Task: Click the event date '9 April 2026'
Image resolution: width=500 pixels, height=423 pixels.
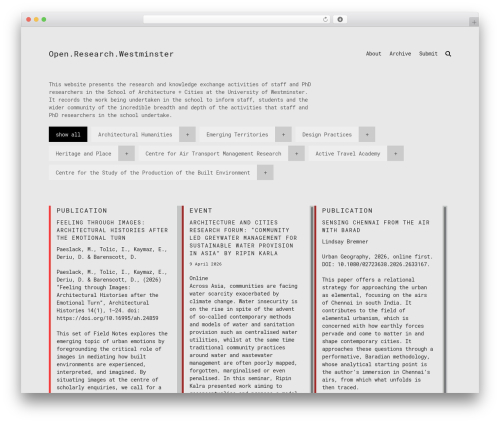Action: click(x=205, y=264)
